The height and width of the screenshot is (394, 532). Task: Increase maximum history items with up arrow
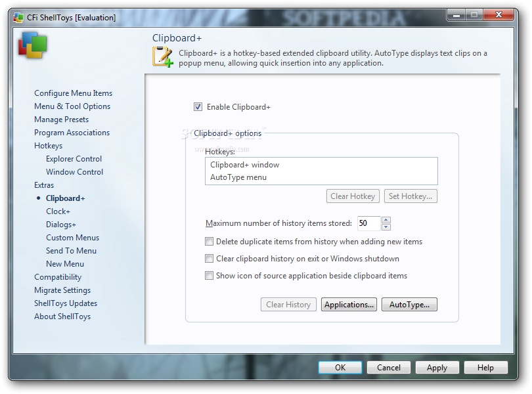(x=386, y=220)
